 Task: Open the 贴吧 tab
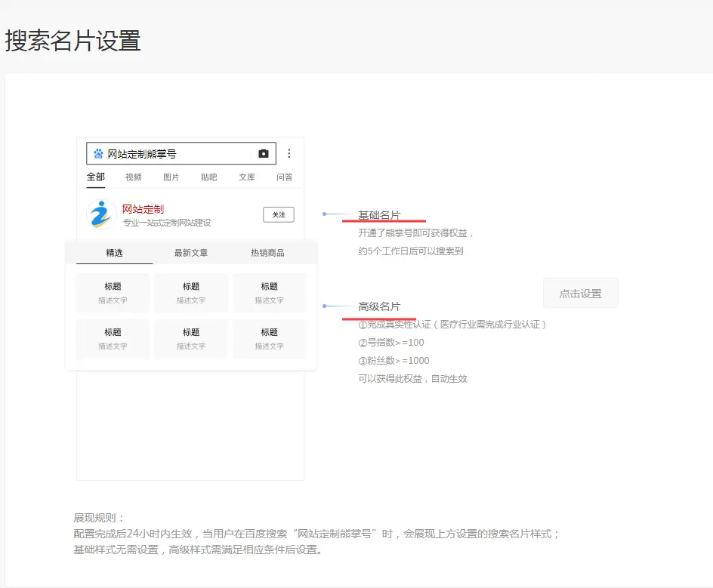(x=209, y=177)
